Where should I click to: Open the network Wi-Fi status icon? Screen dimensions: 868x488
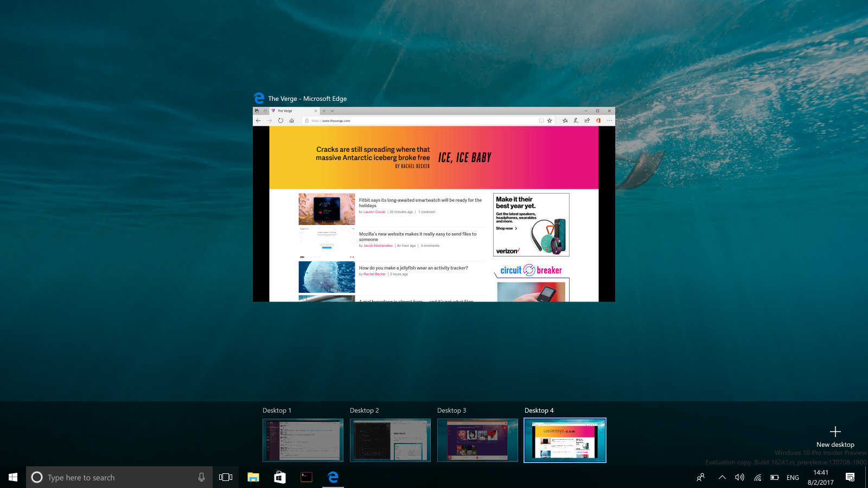pyautogui.click(x=757, y=477)
